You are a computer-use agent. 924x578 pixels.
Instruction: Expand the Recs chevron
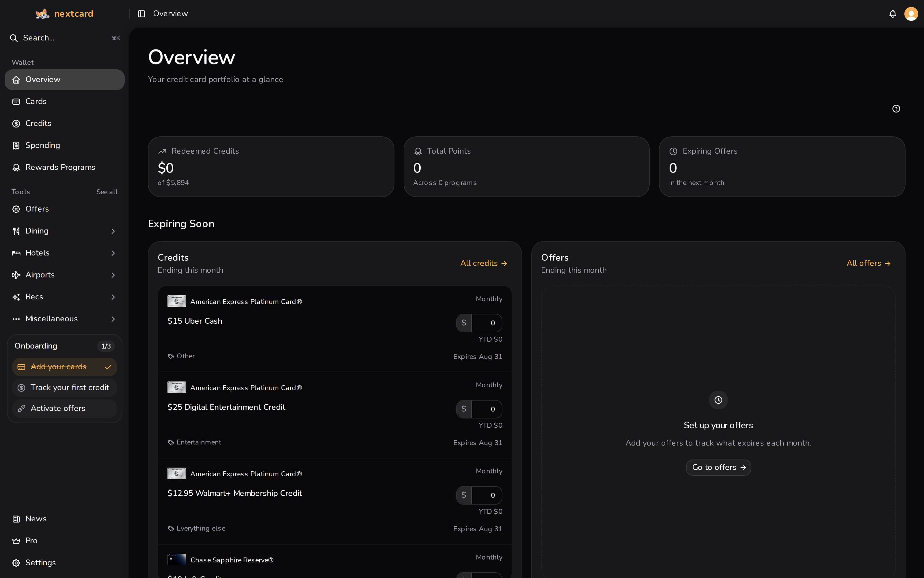113,297
